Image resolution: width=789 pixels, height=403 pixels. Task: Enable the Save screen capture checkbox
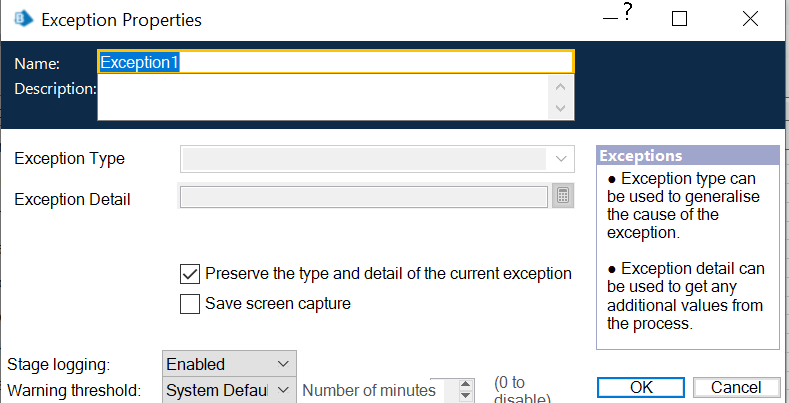point(190,304)
